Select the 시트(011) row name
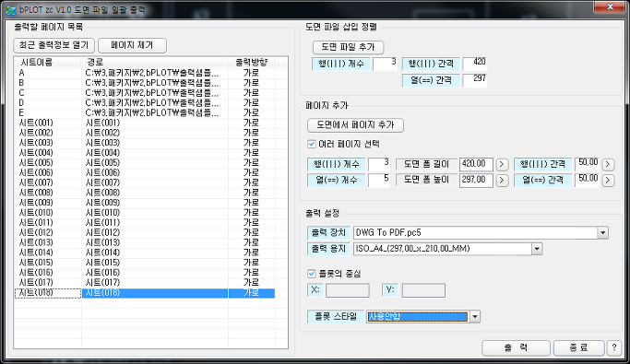Image resolution: width=630 pixels, height=364 pixels. tap(36, 223)
